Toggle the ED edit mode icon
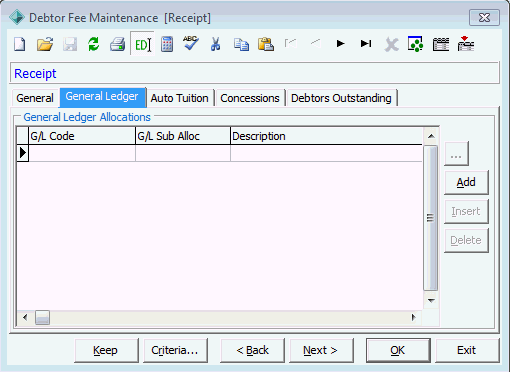Image resolution: width=510 pixels, height=372 pixels. coord(143,44)
